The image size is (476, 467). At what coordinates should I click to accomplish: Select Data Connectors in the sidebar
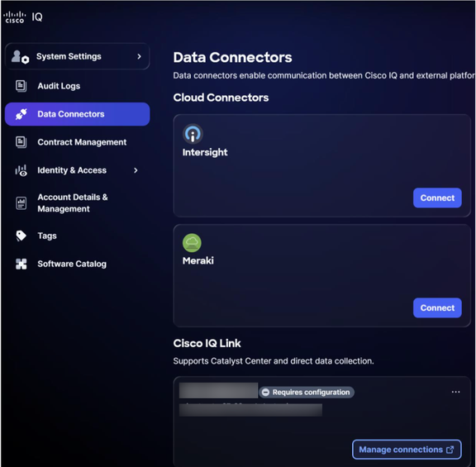point(77,114)
